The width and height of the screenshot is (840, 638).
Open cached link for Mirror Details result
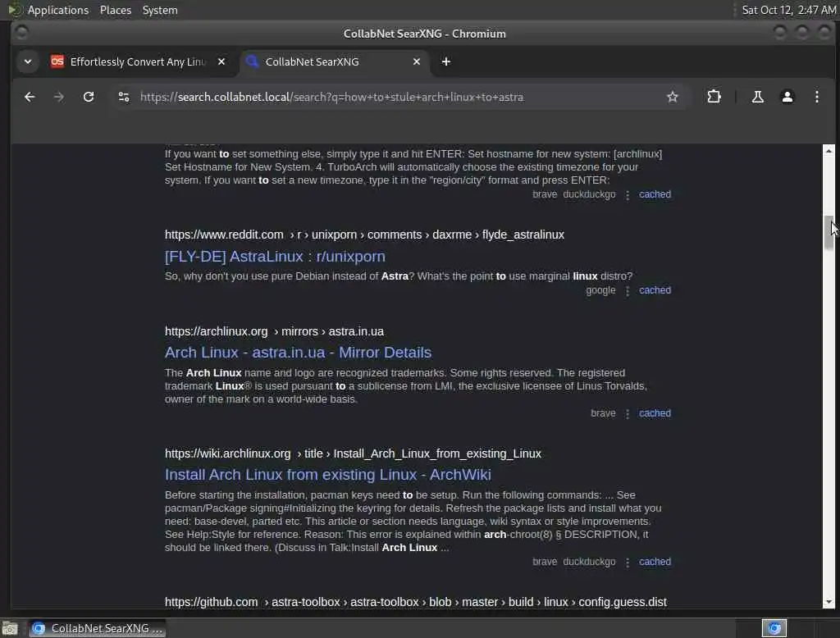point(655,413)
